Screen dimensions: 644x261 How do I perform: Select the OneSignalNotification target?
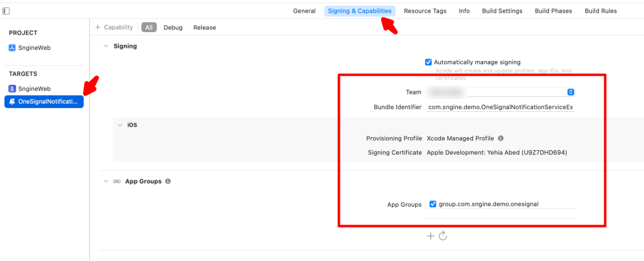tap(44, 101)
